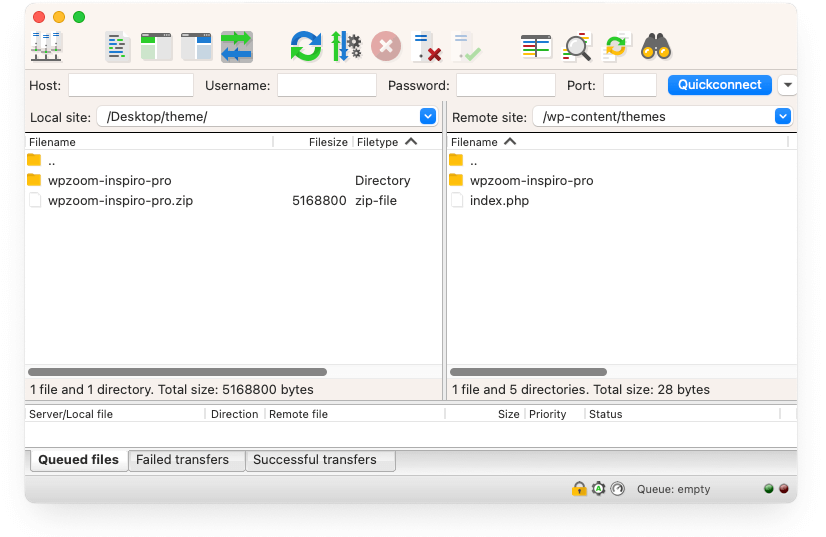Enable synchronized browsing

coord(616,46)
